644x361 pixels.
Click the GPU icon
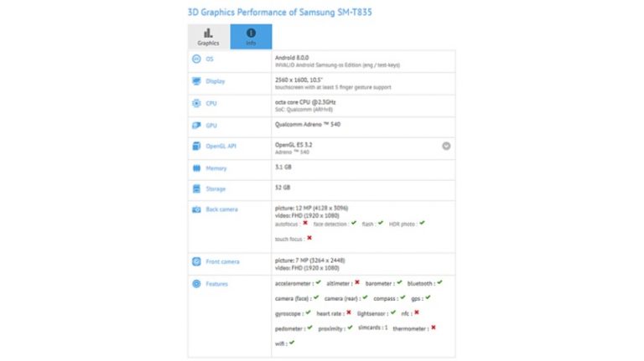point(196,125)
